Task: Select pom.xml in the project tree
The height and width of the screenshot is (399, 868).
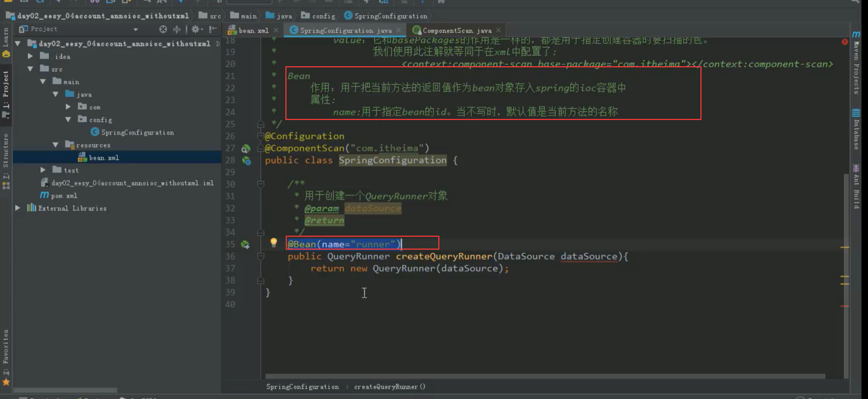Action: coord(64,196)
